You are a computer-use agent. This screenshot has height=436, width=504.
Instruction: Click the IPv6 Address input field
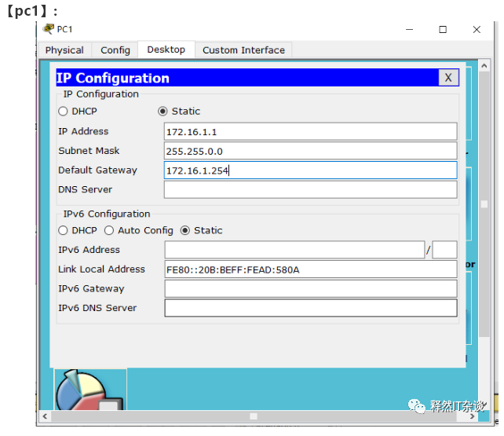[294, 250]
